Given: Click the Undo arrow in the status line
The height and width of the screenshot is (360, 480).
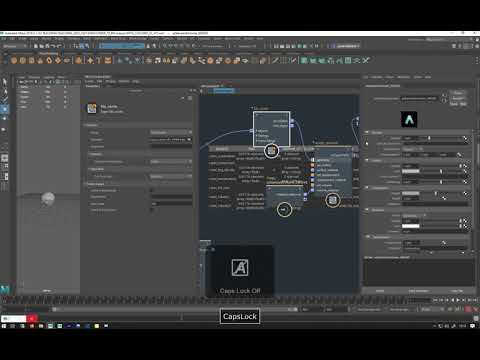Looking at the screenshot, I should click(53, 46).
